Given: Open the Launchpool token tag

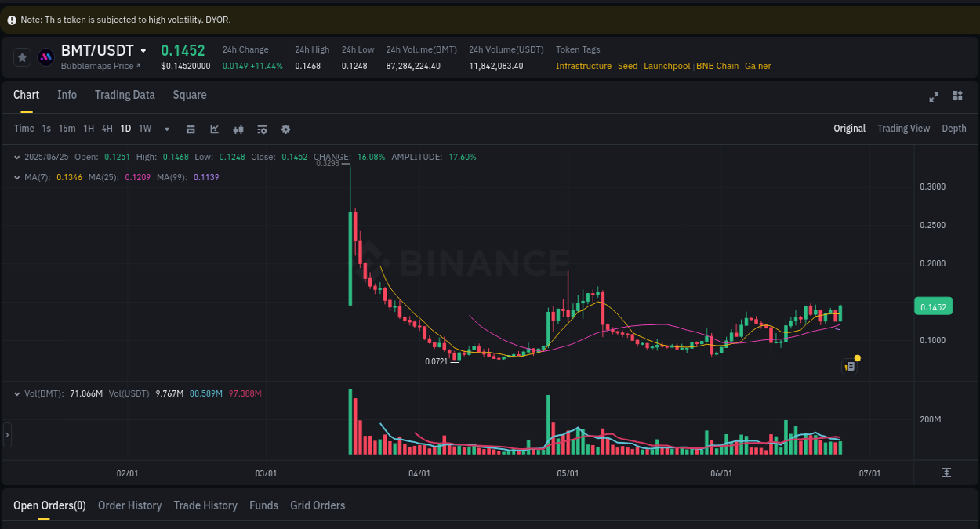Looking at the screenshot, I should click(666, 66).
